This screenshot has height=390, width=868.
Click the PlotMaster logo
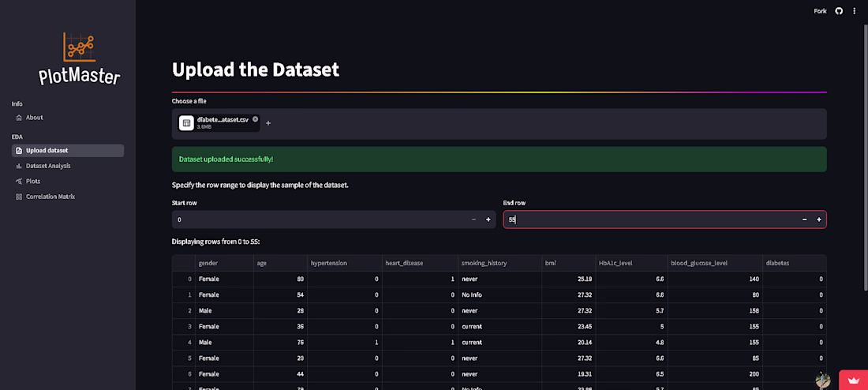coord(79,58)
